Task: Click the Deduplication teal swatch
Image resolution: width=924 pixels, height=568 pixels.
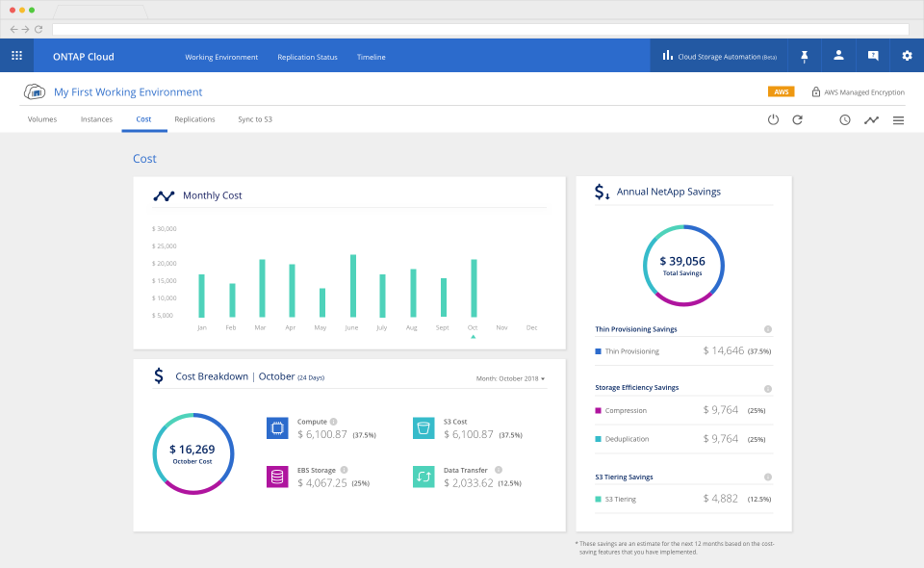Action: pos(598,439)
